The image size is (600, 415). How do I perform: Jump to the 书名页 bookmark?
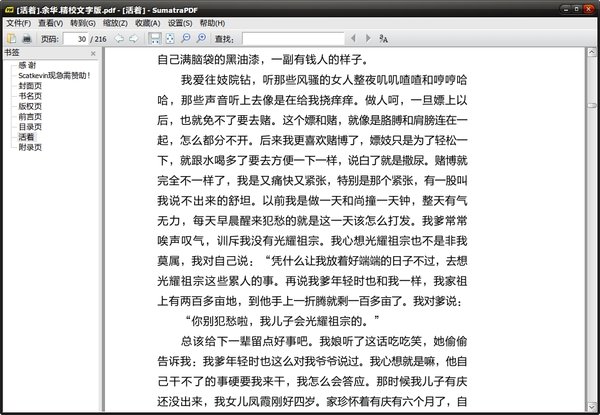(30, 96)
